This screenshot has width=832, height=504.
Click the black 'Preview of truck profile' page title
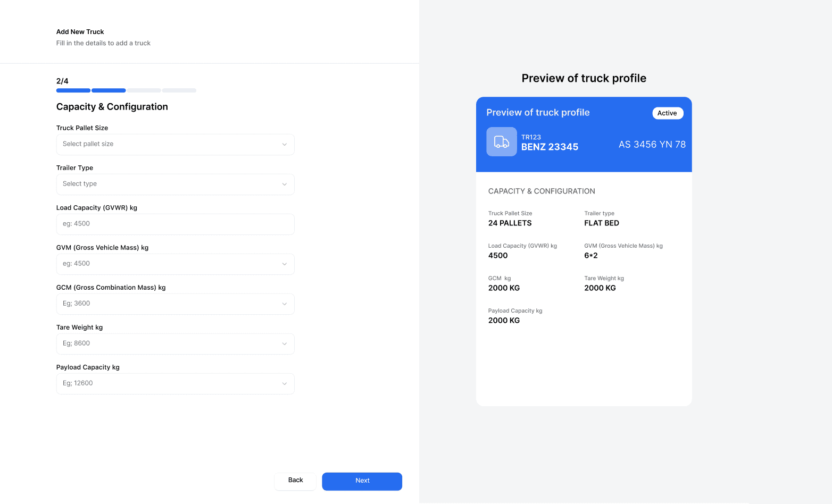click(584, 79)
